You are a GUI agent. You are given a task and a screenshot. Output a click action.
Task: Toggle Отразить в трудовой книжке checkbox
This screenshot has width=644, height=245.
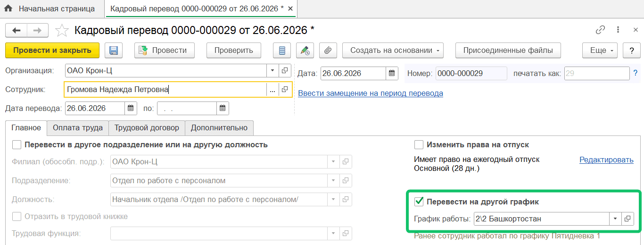(17, 216)
